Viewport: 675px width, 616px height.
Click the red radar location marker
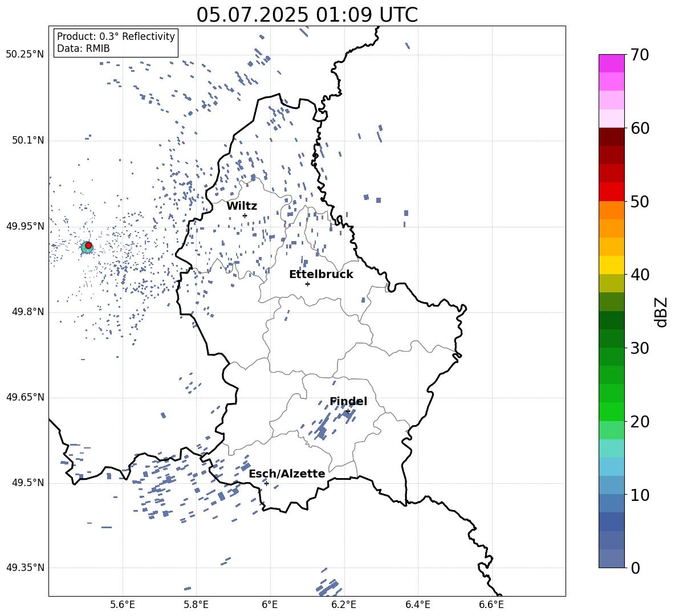pyautogui.click(x=88, y=246)
